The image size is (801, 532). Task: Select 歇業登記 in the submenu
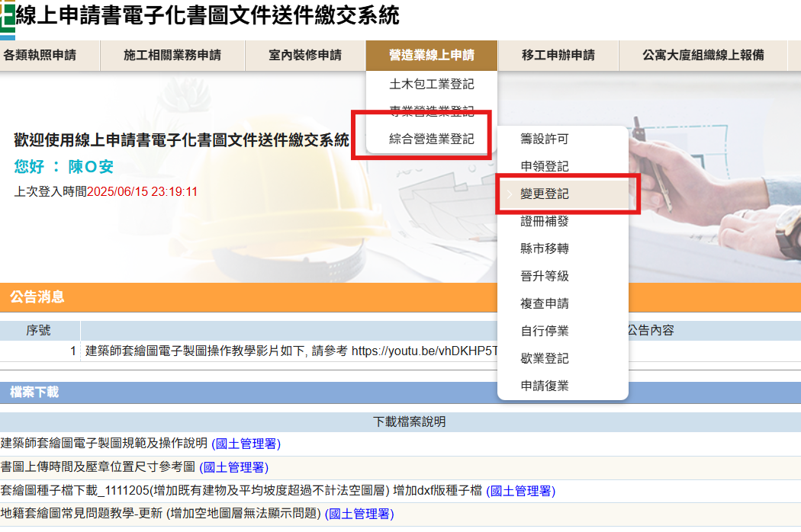tap(545, 358)
